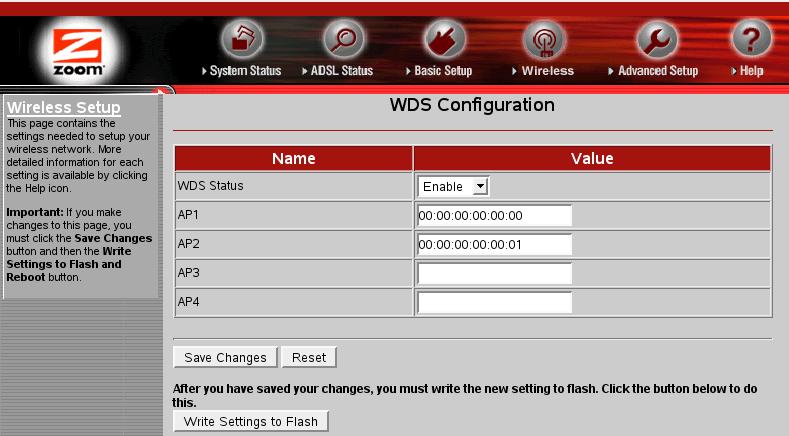Click the AP2 row label
The image size is (789, 436).
189,244
